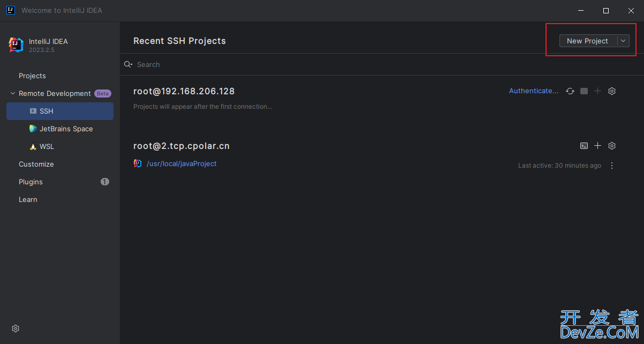Click the window title bar IntelliJ icon
Viewport: 644px width, 344px height.
point(10,10)
